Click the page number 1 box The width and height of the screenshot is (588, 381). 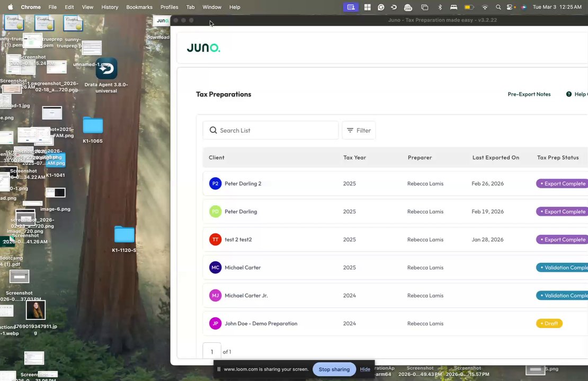click(x=212, y=351)
